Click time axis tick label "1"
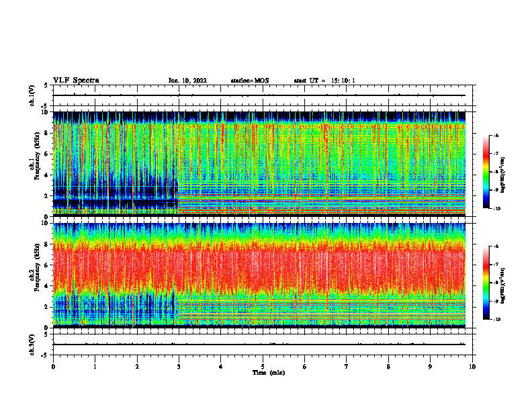Screen dimensions: 532x411 (x=95, y=367)
